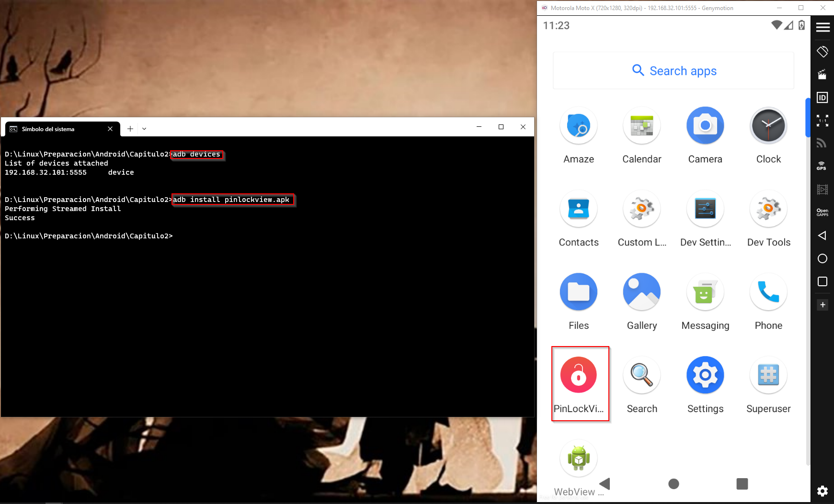Image resolution: width=834 pixels, height=504 pixels.
Task: Open Genymotion settings gear at sidebar bottom
Action: tap(823, 491)
